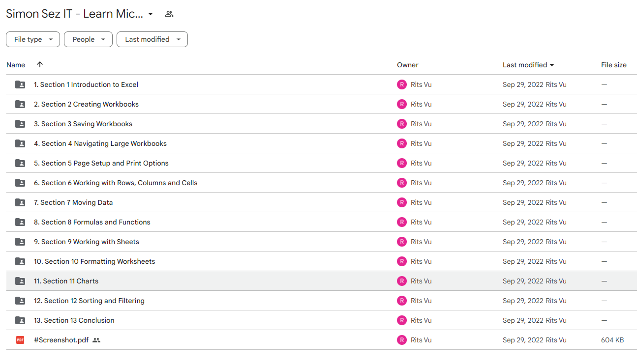
Task: Select "2. Section 2 Creating Workbooks"
Action: (86, 104)
